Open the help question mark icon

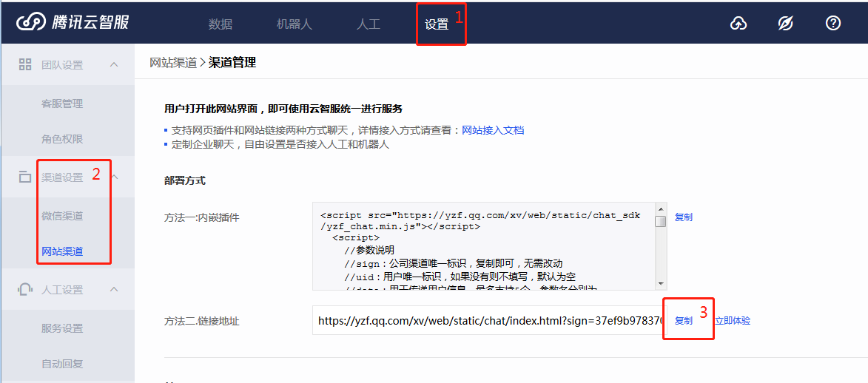(x=833, y=23)
